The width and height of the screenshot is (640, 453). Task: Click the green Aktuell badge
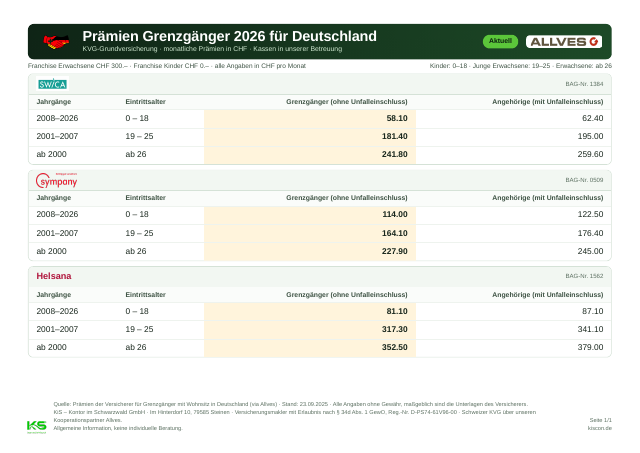pos(500,41)
